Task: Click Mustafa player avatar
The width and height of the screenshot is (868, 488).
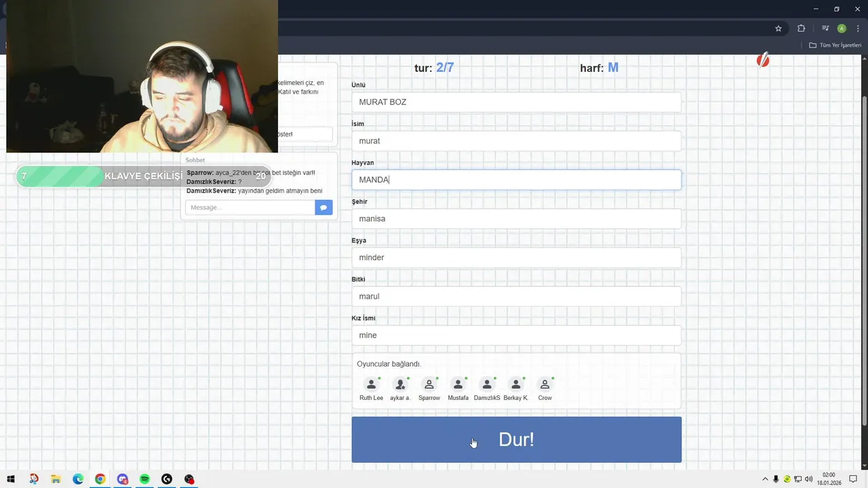Action: (458, 385)
